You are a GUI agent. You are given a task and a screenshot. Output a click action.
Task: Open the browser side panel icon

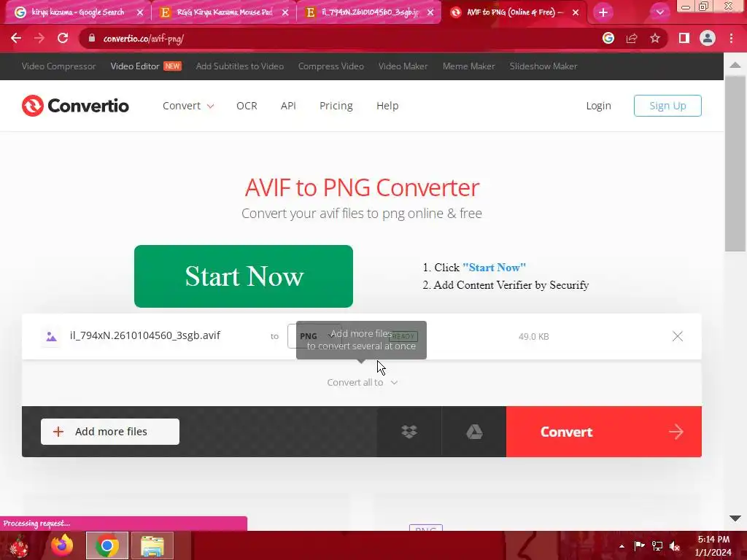[x=684, y=38]
